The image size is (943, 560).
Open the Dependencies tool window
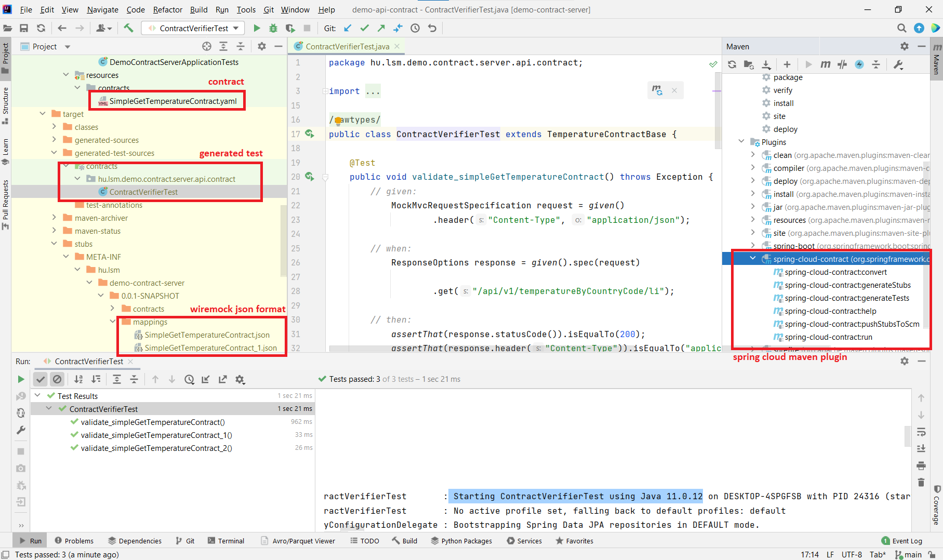tap(135, 541)
